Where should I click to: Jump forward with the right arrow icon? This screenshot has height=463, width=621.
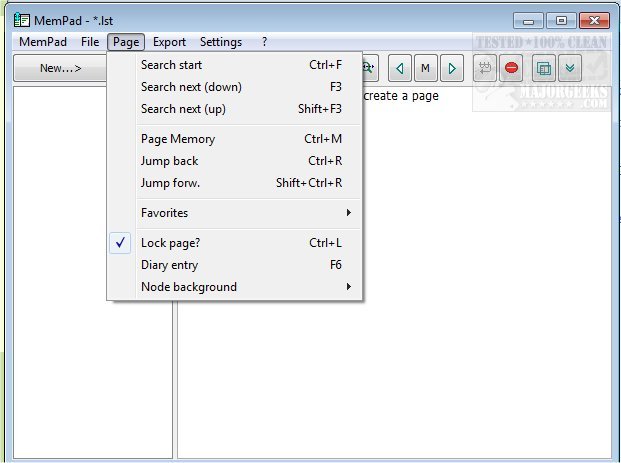(452, 68)
